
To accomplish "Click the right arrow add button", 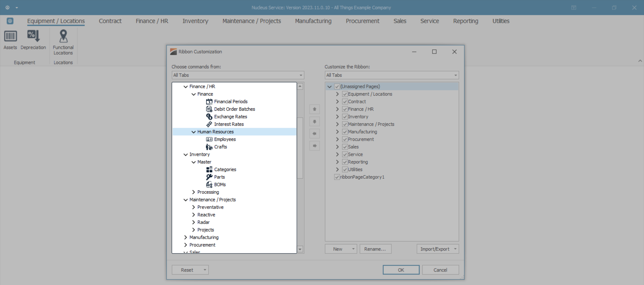I will coord(315,146).
